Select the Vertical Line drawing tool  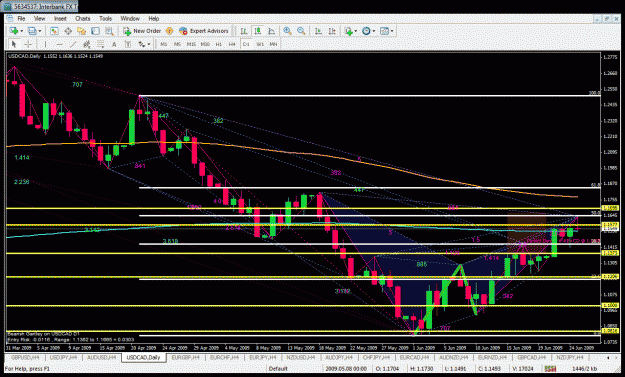coord(45,44)
